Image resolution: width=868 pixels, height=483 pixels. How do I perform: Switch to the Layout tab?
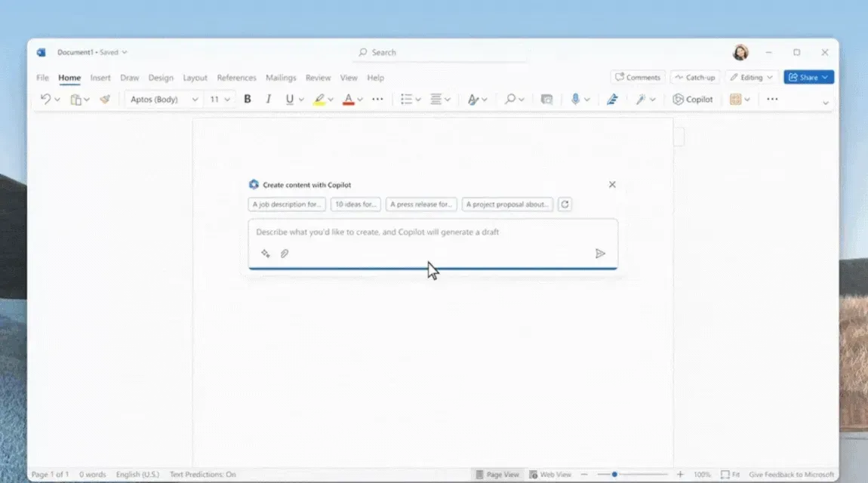pyautogui.click(x=195, y=78)
